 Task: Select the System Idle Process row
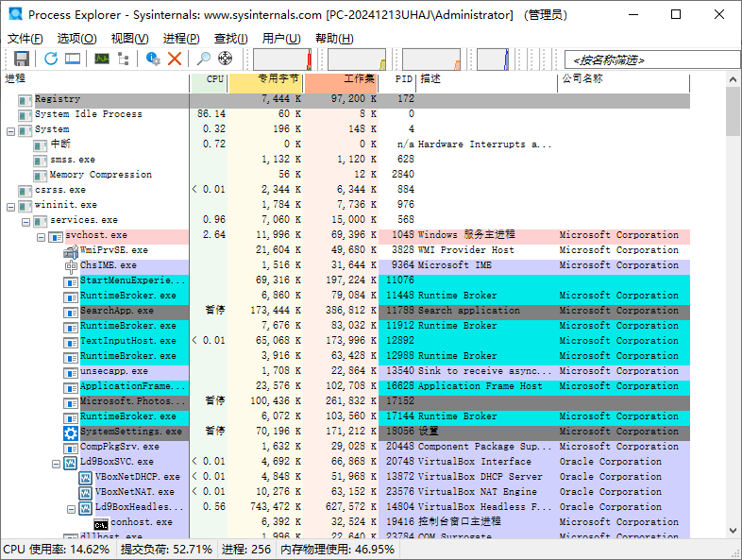(x=346, y=114)
